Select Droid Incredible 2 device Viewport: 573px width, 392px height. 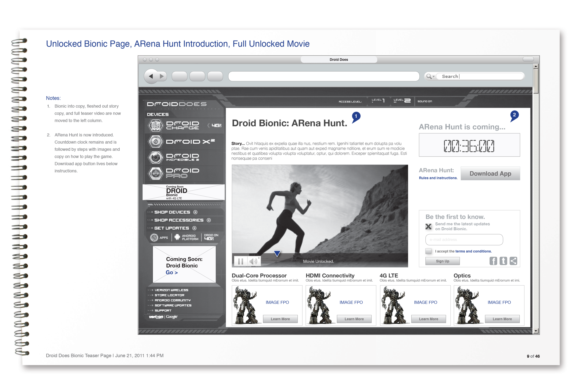(185, 157)
